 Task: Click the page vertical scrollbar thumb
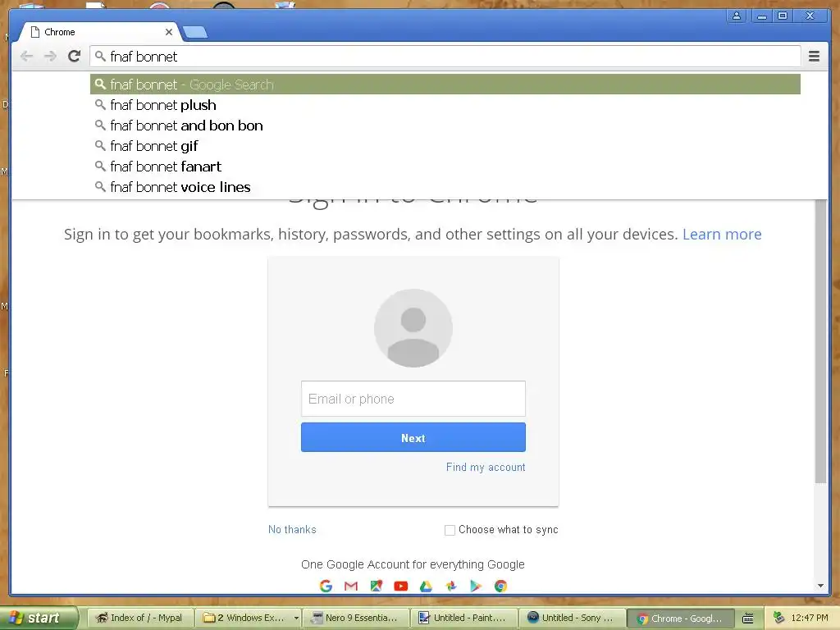820,342
